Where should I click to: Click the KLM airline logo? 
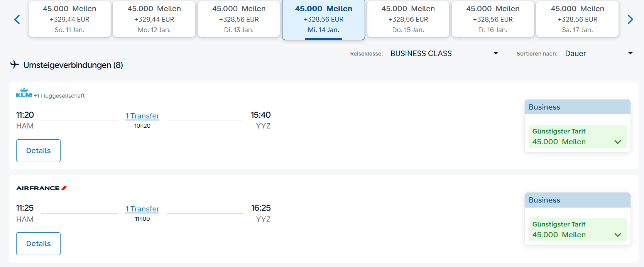coord(24,93)
